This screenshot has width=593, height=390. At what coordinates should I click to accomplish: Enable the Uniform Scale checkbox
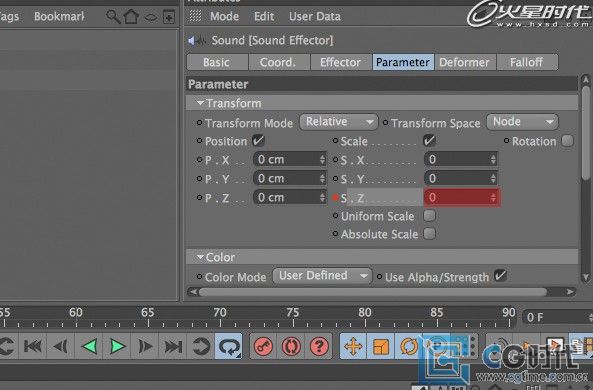pos(429,216)
